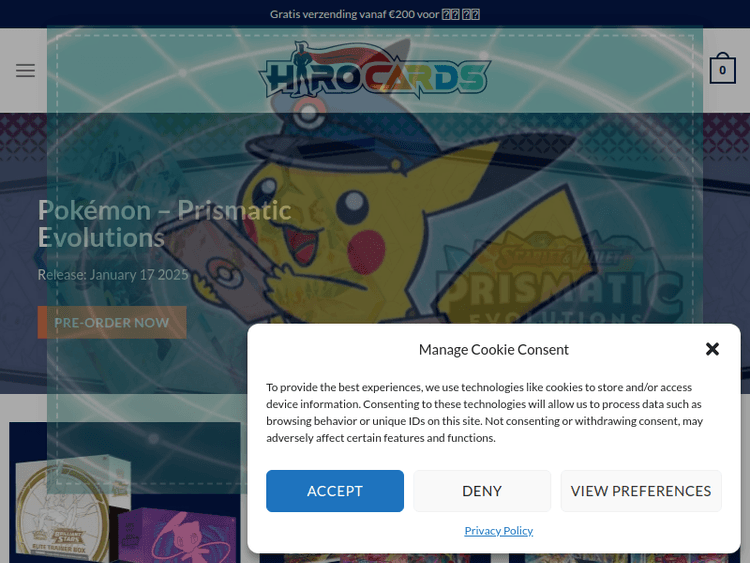Click the Manage Cookie Consent title

(x=493, y=350)
